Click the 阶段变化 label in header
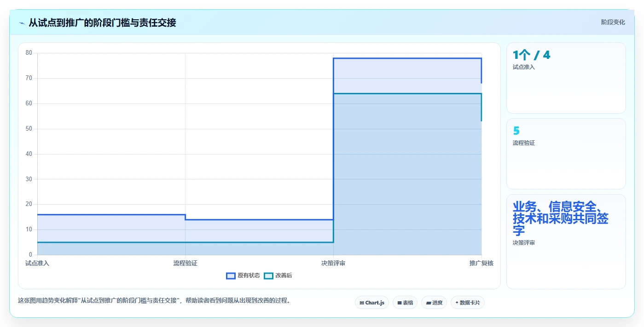644x327 pixels. coord(613,22)
